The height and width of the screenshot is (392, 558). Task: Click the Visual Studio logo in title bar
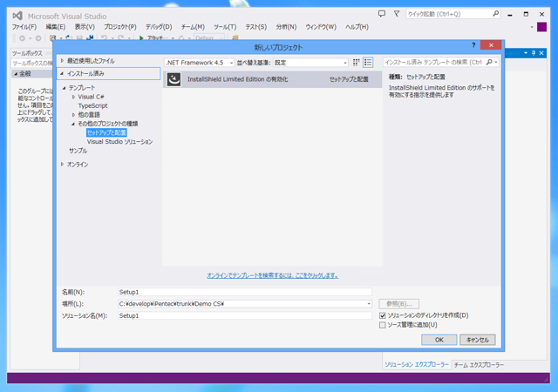17,16
